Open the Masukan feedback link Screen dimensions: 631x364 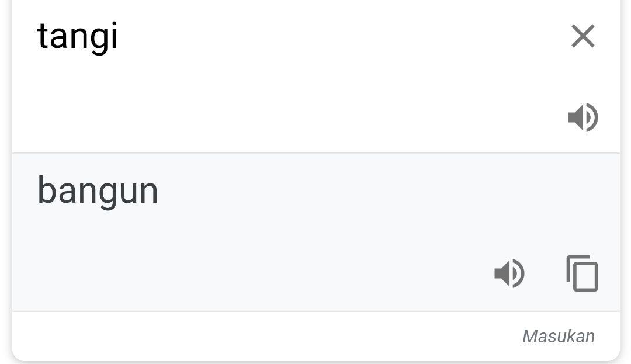pyautogui.click(x=558, y=336)
